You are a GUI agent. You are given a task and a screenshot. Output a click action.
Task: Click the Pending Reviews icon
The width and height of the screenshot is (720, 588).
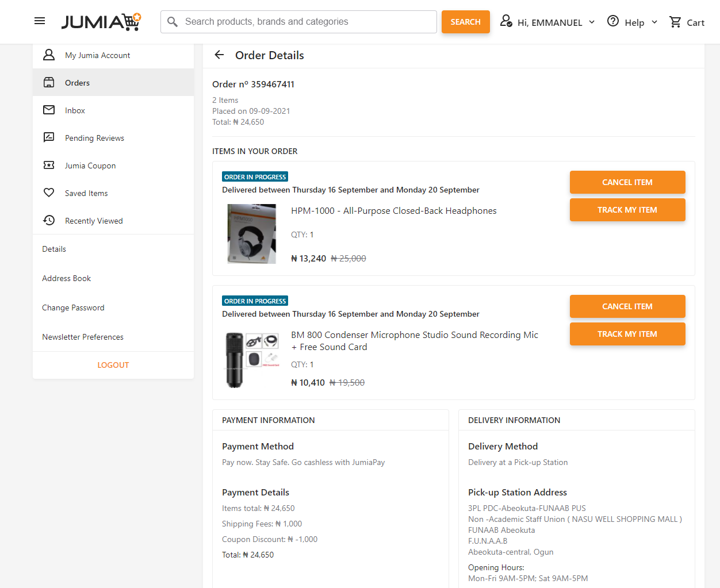coord(49,138)
